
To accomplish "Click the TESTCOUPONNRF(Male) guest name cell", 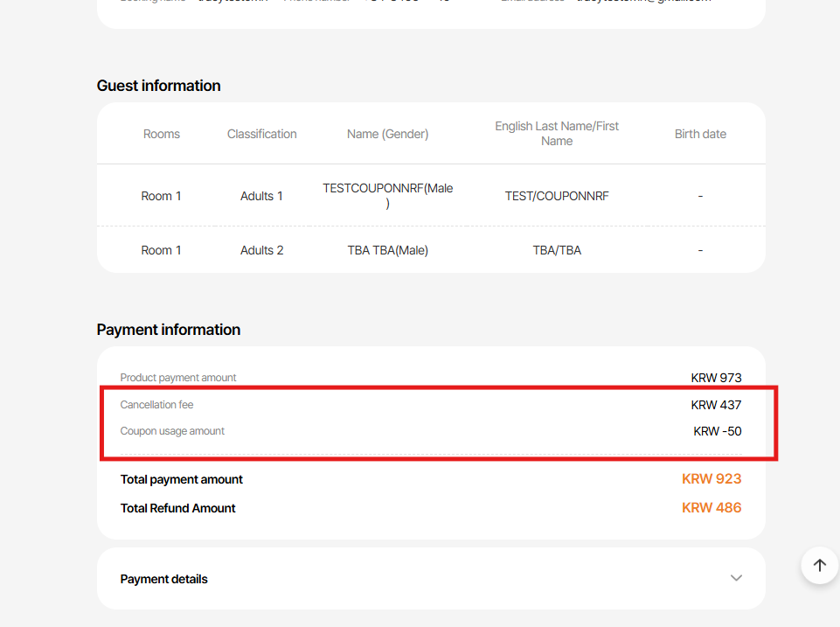I will (387, 196).
